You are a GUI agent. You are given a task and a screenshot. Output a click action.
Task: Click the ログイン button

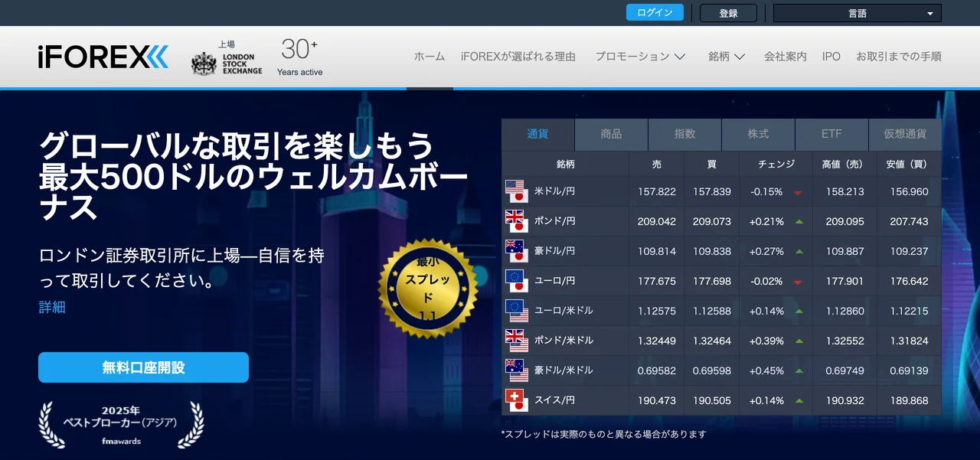655,12
